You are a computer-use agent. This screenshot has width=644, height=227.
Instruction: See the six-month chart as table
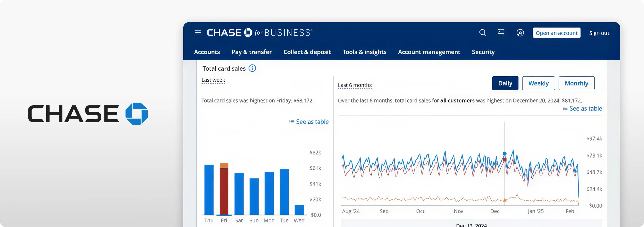click(582, 108)
